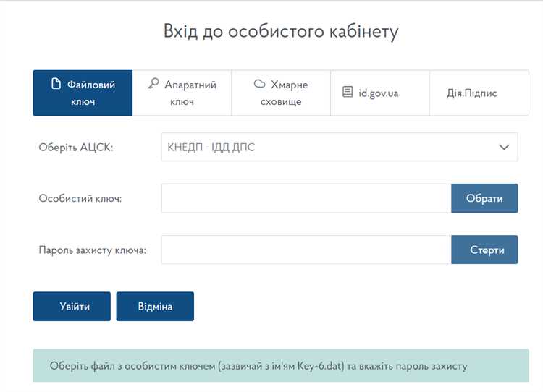Viewport: 543px width, 392px height.
Task: Click the Обрати button
Action: [484, 198]
